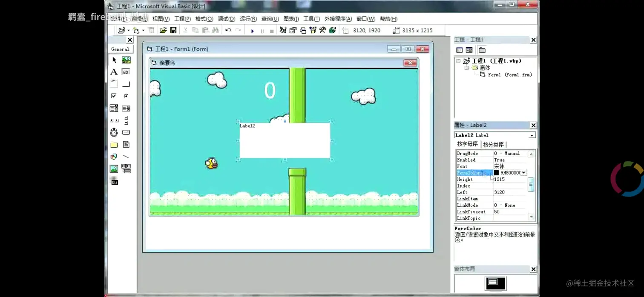Select the PictureBox control tool
Image resolution: width=644 pixels, height=297 pixels.
click(x=126, y=60)
